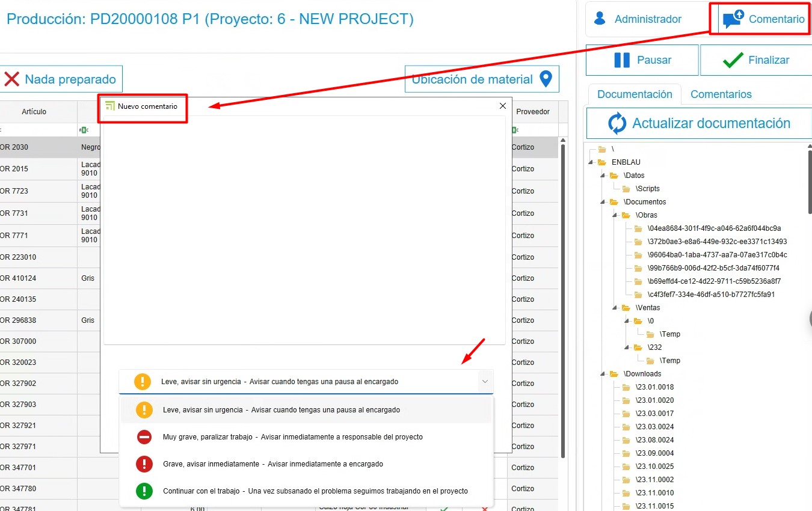This screenshot has width=812, height=511.
Task: Select folder \372b0ae3-e8a6-449e-932c-ee3371c13493
Action: (717, 242)
